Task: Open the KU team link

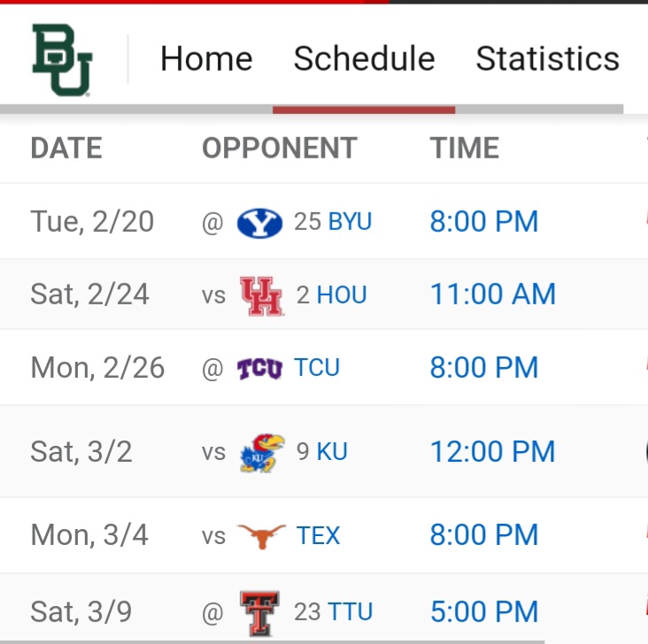Action: pos(332,451)
